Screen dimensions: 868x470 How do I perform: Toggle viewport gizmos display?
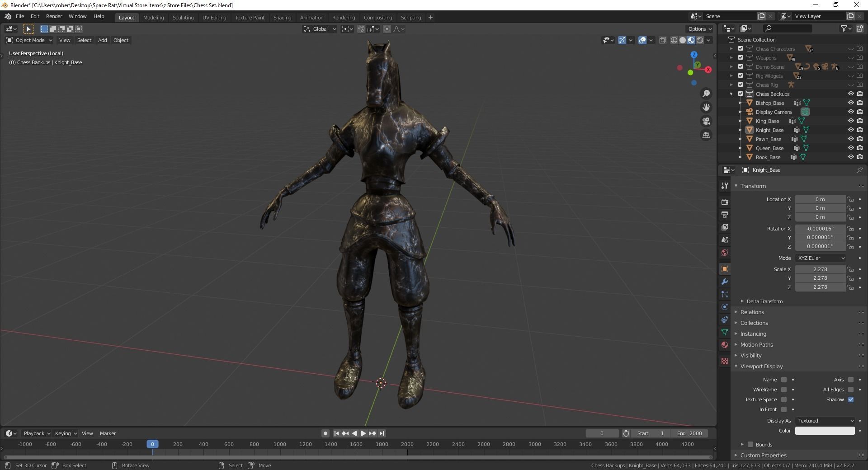click(622, 40)
